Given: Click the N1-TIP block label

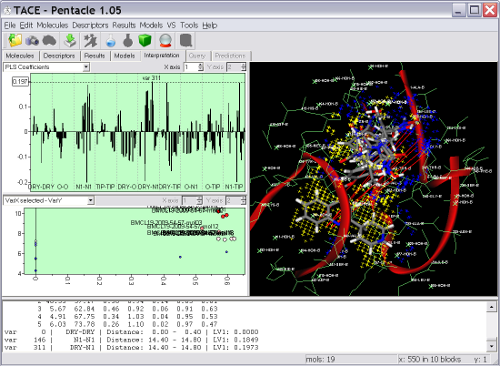Looking at the screenshot, I should point(234,187).
